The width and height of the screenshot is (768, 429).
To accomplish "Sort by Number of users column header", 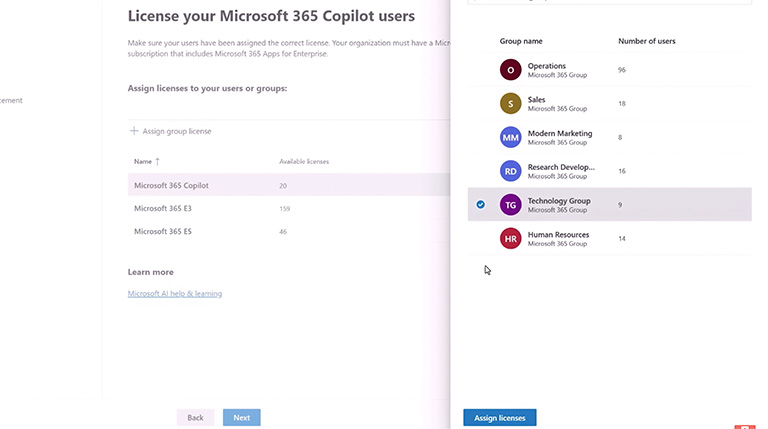I will 646,41.
